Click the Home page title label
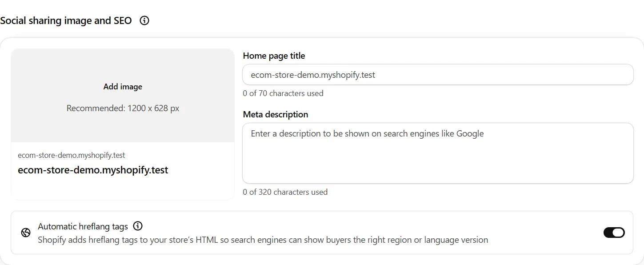The image size is (644, 265). coord(274,56)
